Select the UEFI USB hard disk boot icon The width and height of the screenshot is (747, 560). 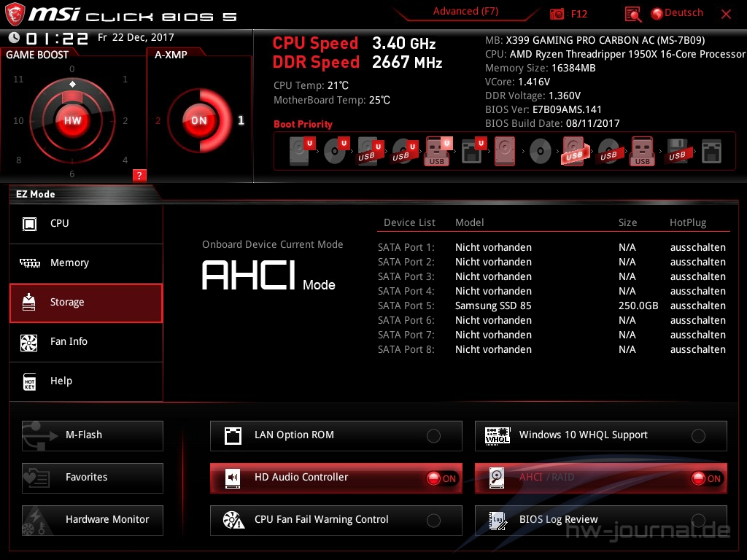tap(370, 151)
